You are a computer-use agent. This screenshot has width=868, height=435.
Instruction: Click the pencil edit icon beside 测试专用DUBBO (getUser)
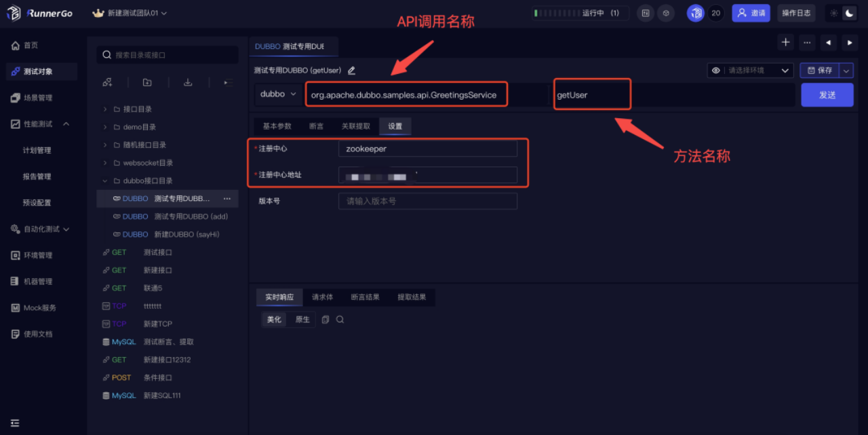(351, 70)
